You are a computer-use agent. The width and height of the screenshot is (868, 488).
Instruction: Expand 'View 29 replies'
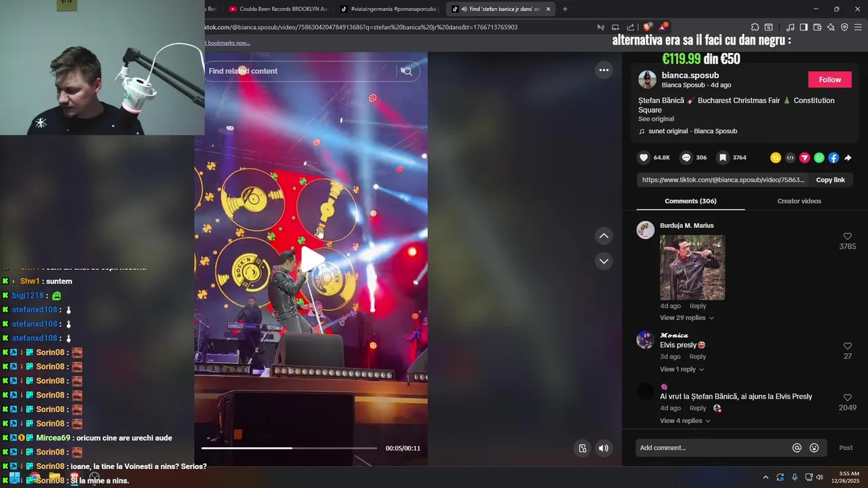point(686,318)
